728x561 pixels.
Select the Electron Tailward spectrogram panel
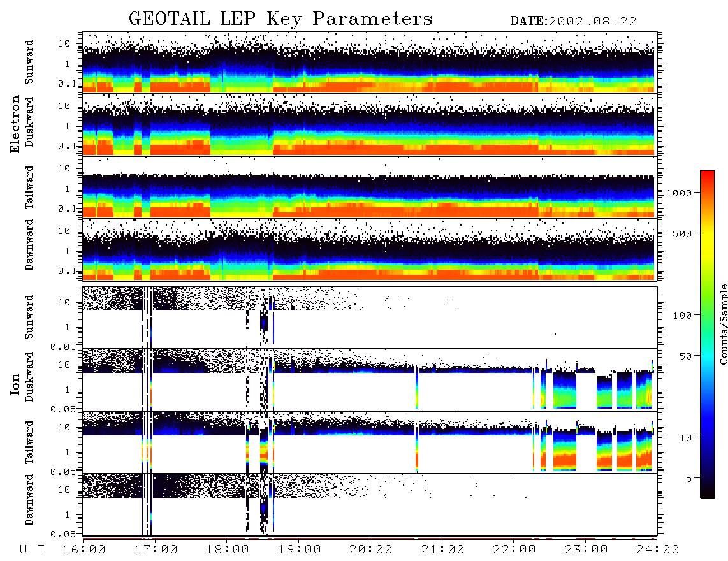tap(370, 187)
